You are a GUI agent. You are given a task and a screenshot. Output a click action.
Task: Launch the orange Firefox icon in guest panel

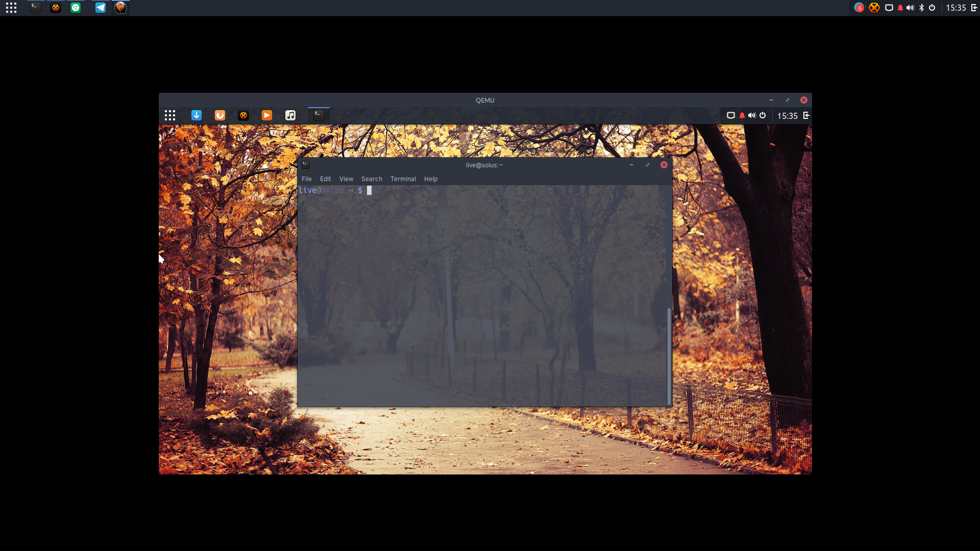pos(220,115)
